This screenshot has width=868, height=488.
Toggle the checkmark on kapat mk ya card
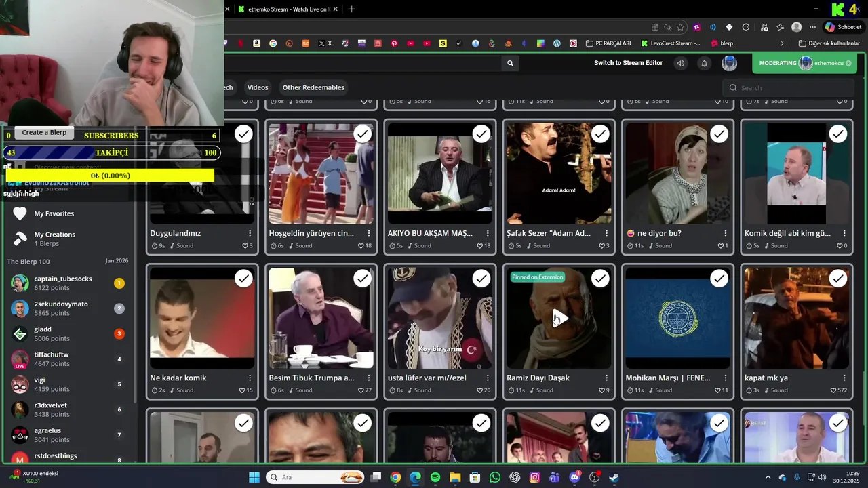(x=838, y=279)
